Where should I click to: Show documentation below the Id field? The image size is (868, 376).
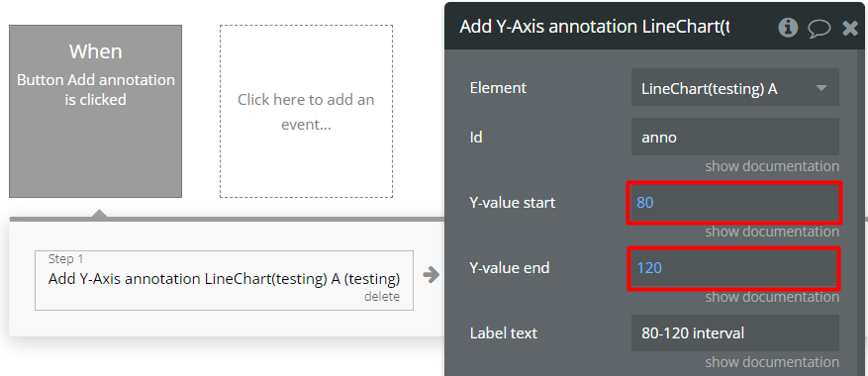coord(772,166)
